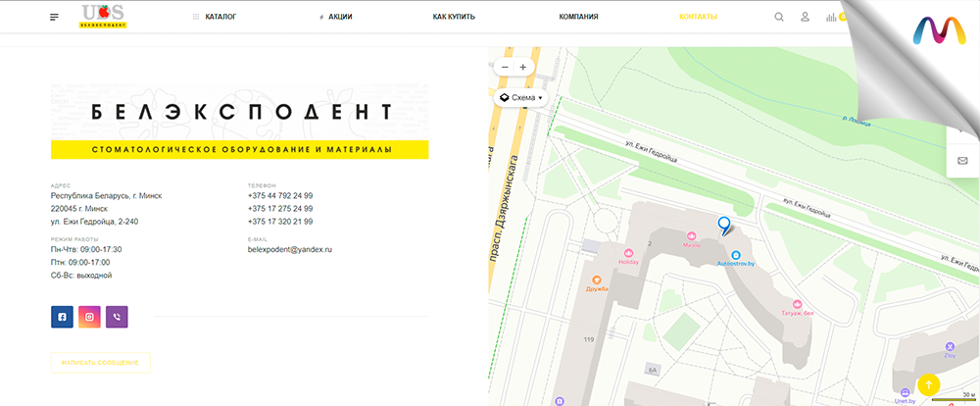Click the search magnifier icon

point(779,17)
